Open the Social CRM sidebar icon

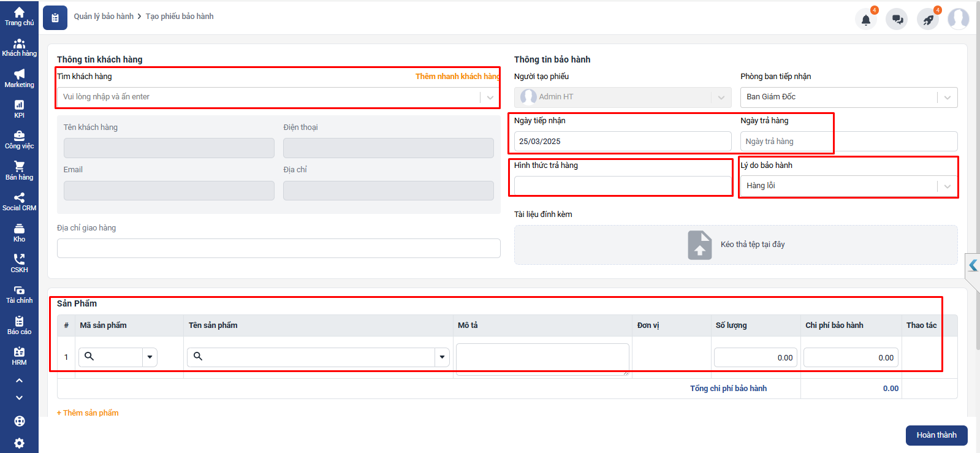point(19,202)
